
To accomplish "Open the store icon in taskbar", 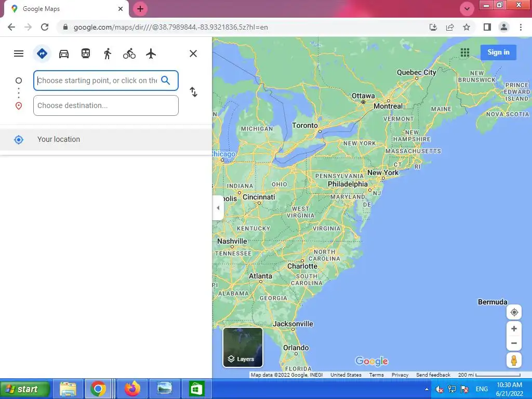I will coord(196,389).
